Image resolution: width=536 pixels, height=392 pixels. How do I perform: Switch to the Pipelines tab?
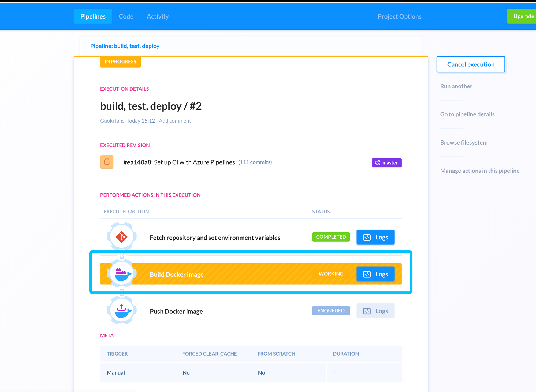93,16
